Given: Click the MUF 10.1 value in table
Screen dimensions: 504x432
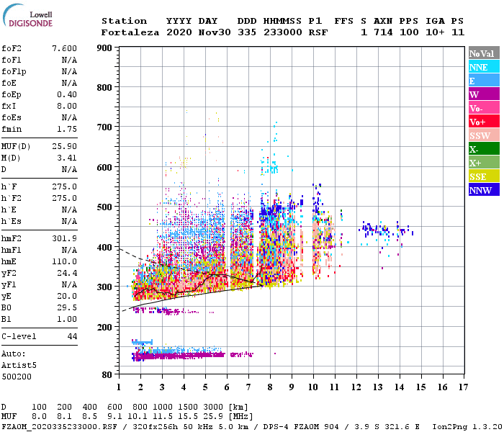Looking at the screenshot, I should [138, 417].
